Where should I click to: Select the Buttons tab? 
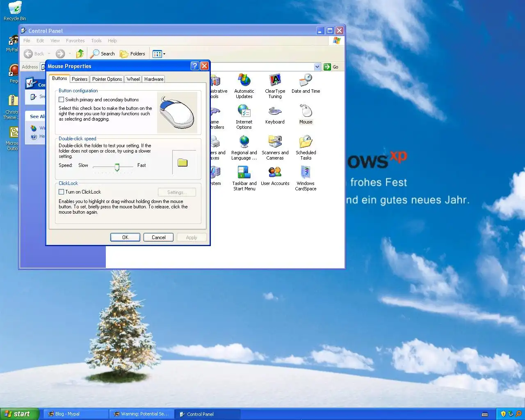coord(59,78)
